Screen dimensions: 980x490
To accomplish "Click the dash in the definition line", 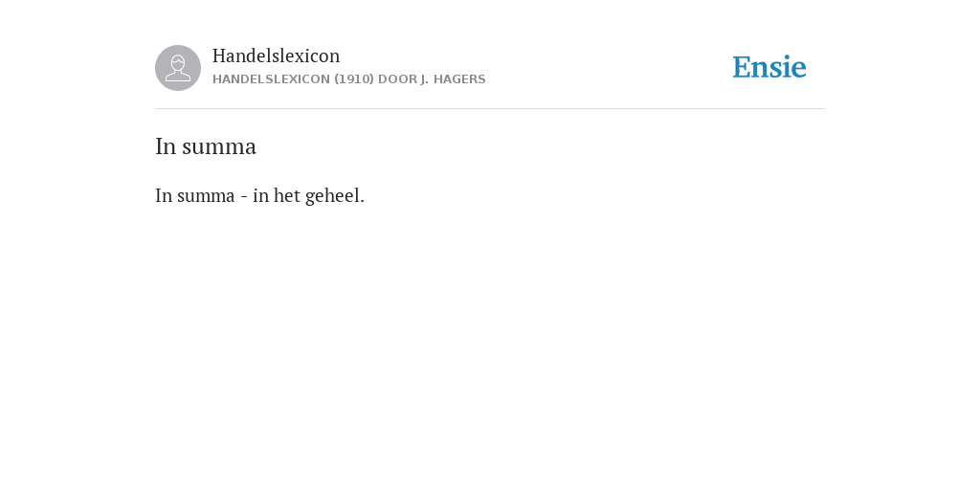I will pos(244,197).
